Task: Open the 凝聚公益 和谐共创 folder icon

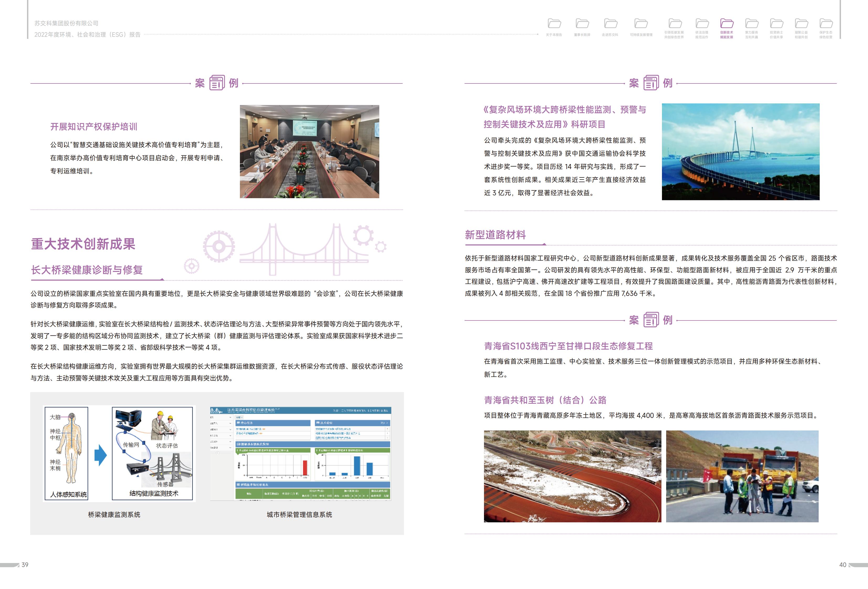Action: [x=801, y=24]
